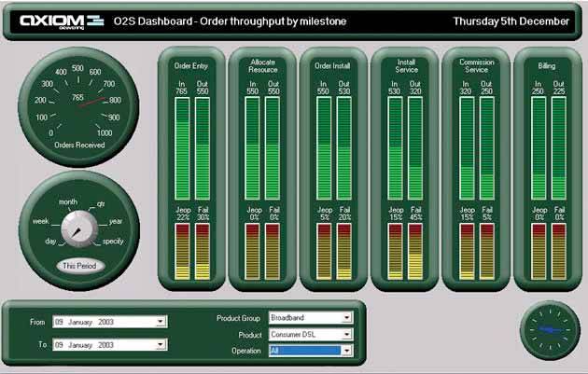
Task: Click the Install Service Fail indicator bar
Action: click(416, 252)
